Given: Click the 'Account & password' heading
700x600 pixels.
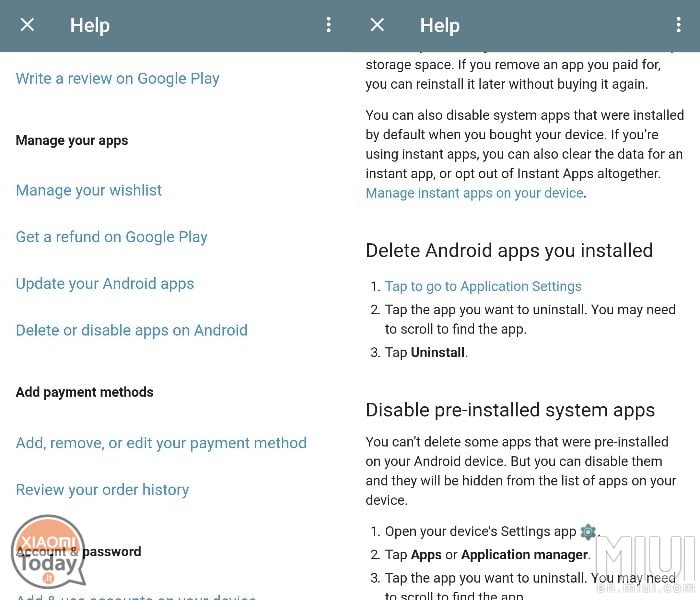Looking at the screenshot, I should 79,552.
